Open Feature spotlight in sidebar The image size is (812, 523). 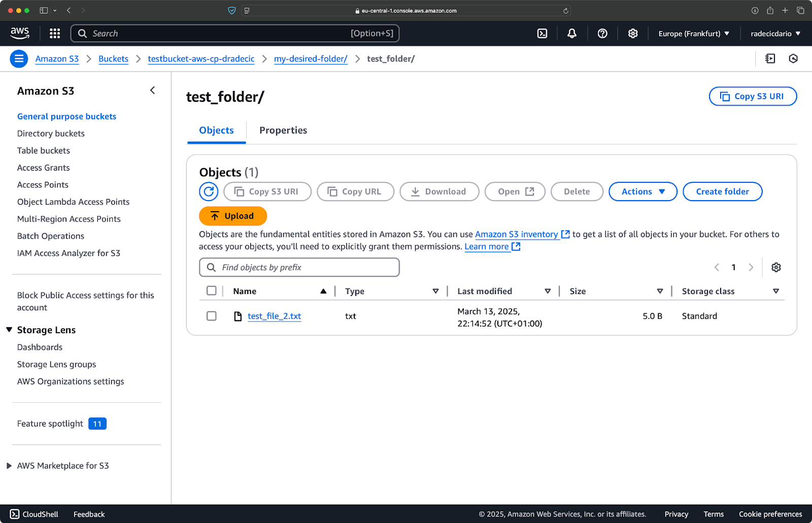click(x=50, y=423)
